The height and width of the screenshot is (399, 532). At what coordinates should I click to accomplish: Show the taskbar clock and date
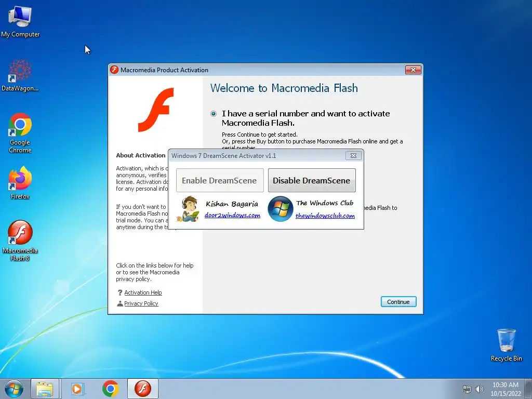(506, 389)
